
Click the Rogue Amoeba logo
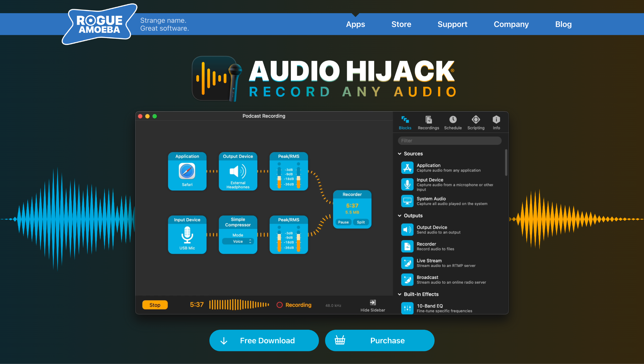click(99, 25)
